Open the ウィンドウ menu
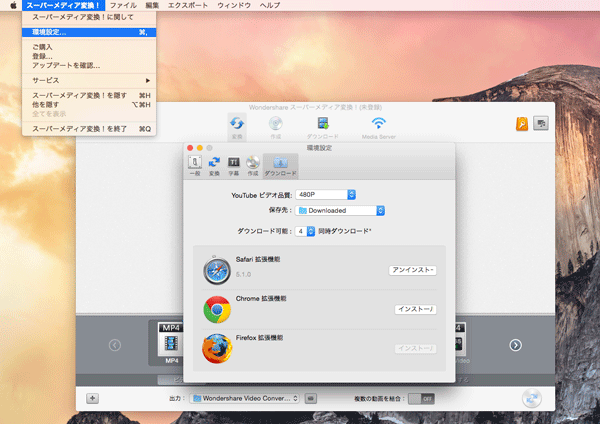 [234, 5]
